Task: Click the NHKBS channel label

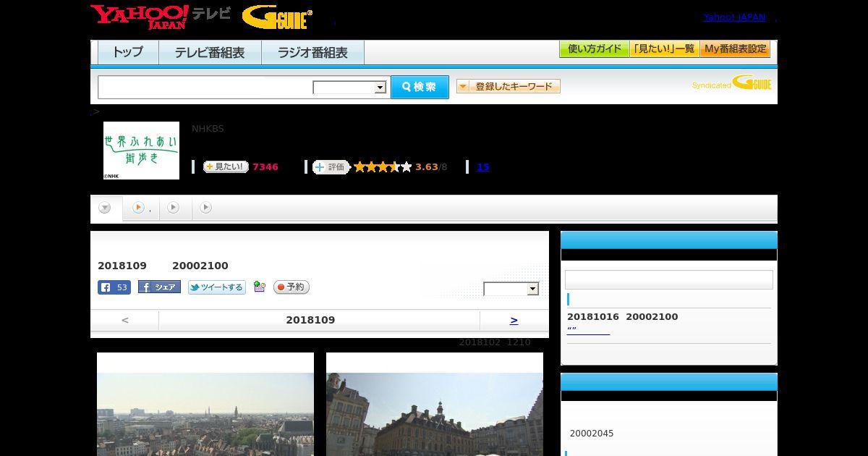Action: pos(208,129)
